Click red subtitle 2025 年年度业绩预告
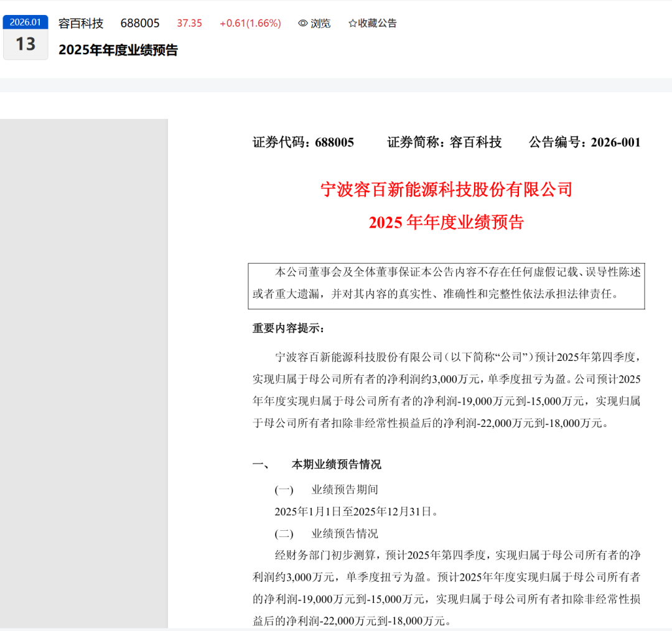 [x=447, y=222]
